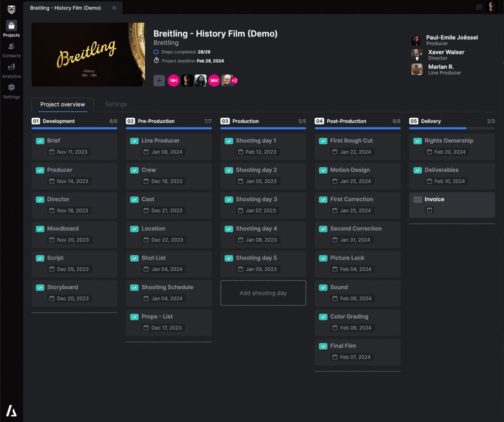Click the Location date Dec 22, 2023
Image resolution: width=504 pixels, height=422 pixels.
pos(167,240)
